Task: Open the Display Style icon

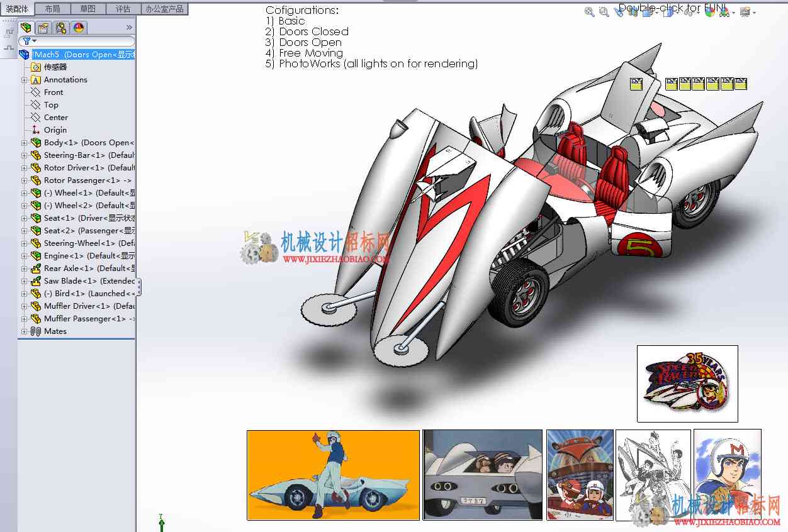Action: pos(668,12)
